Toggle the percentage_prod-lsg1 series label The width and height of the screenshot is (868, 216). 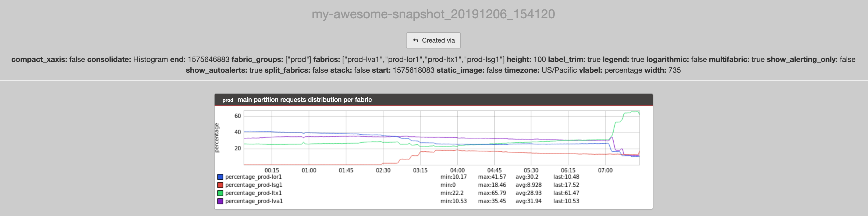pos(254,185)
